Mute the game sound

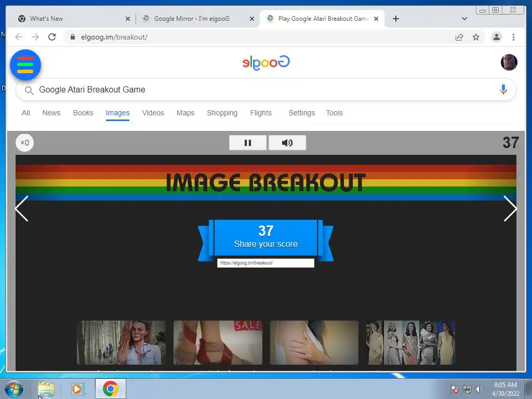tap(287, 143)
